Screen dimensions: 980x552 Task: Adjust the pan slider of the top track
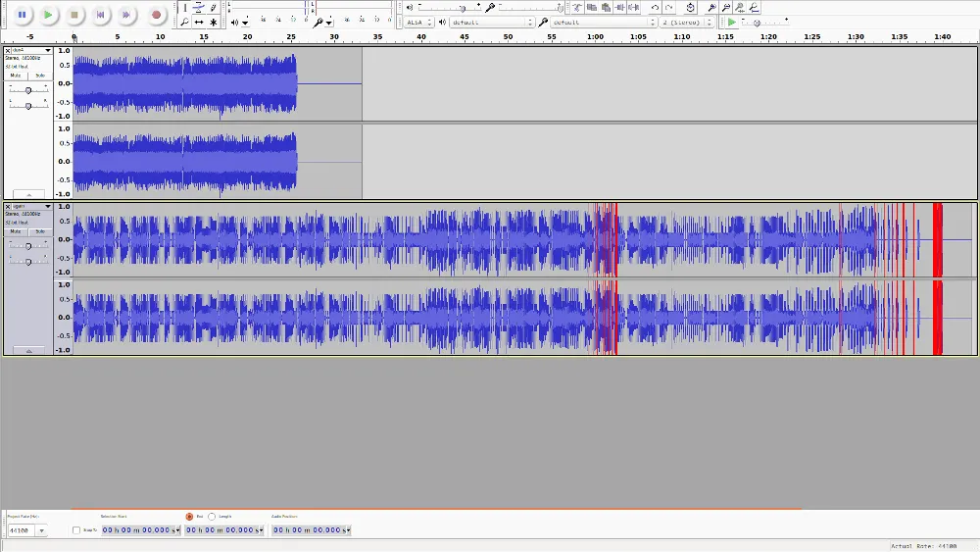pyautogui.click(x=28, y=106)
